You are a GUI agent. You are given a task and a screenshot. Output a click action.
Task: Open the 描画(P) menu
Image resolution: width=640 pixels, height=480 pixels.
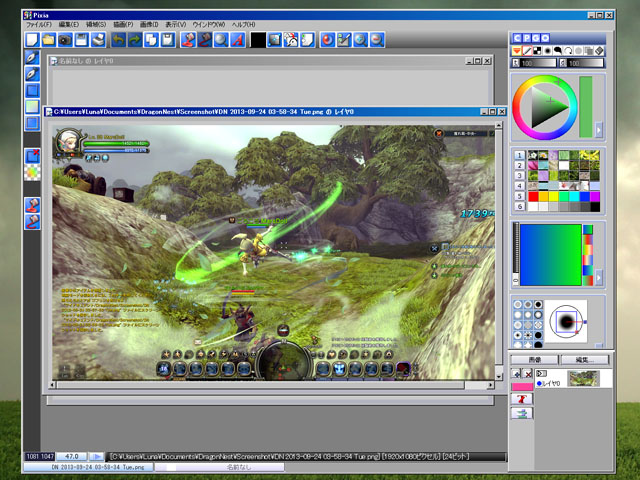tap(123, 25)
